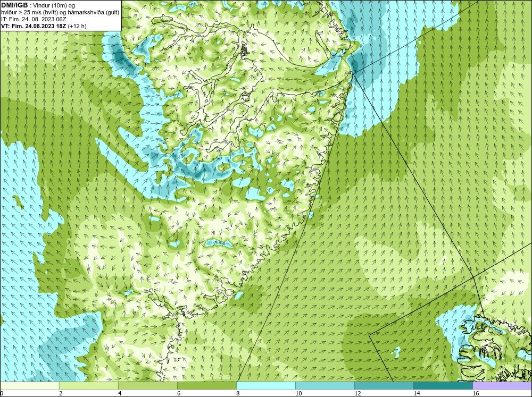Screen dimensions: 532x397
Task: Click the 12–14 m/s teal legend swatch
Action: pyautogui.click(x=384, y=385)
